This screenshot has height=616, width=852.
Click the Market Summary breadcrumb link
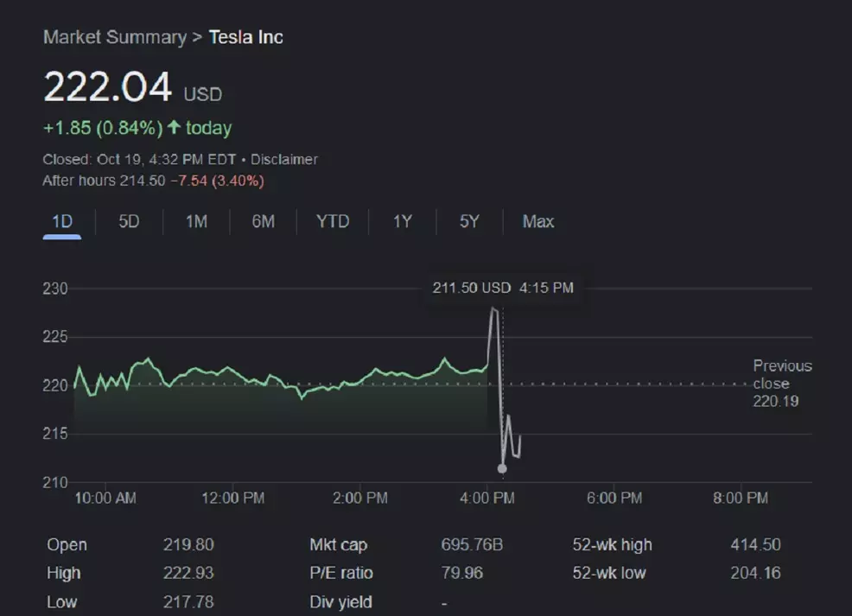click(114, 37)
